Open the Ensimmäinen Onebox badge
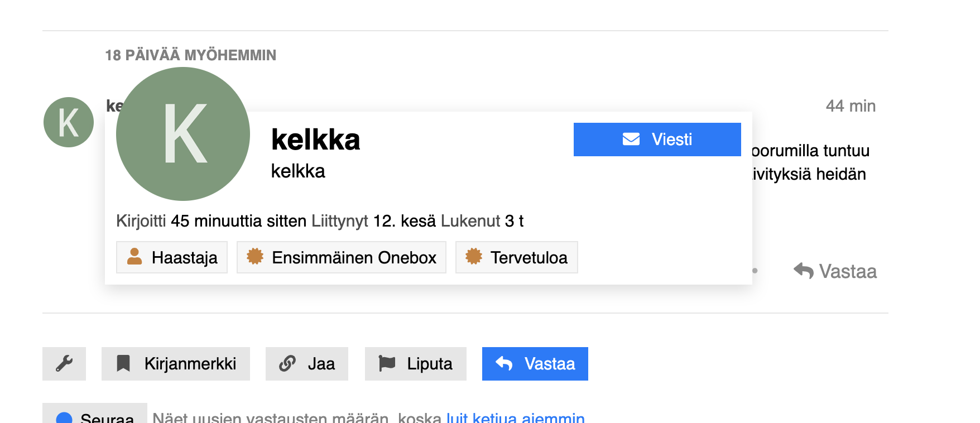 pos(342,257)
